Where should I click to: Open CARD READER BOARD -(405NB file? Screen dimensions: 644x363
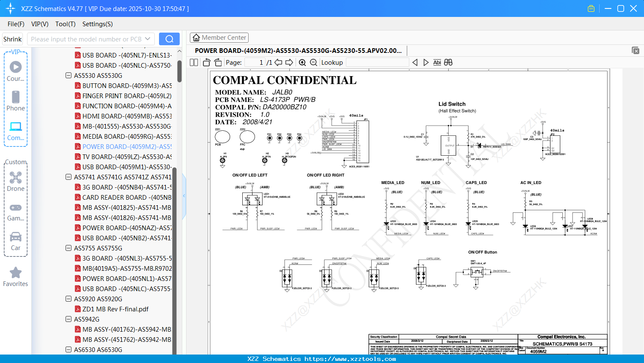[127, 197]
